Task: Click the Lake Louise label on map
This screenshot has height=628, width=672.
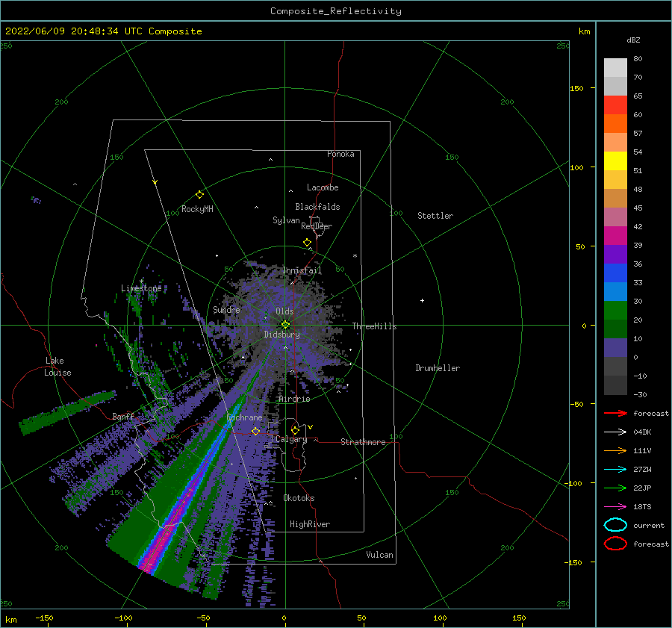Action: (x=57, y=367)
